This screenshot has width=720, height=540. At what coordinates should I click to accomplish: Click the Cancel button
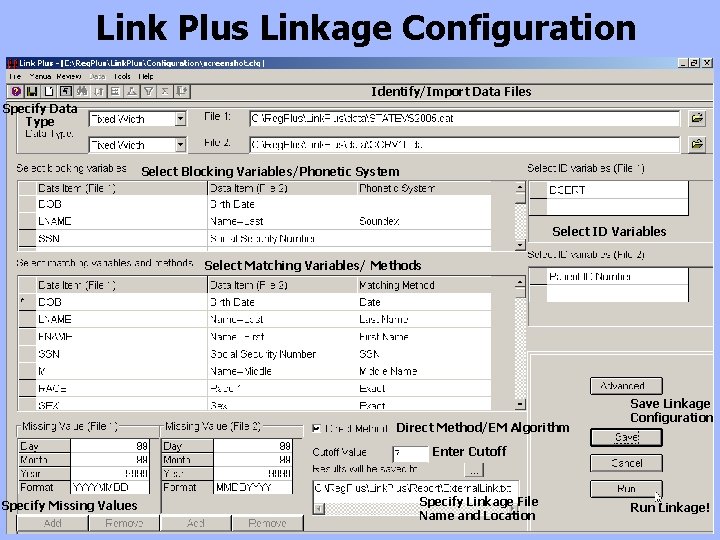[626, 463]
